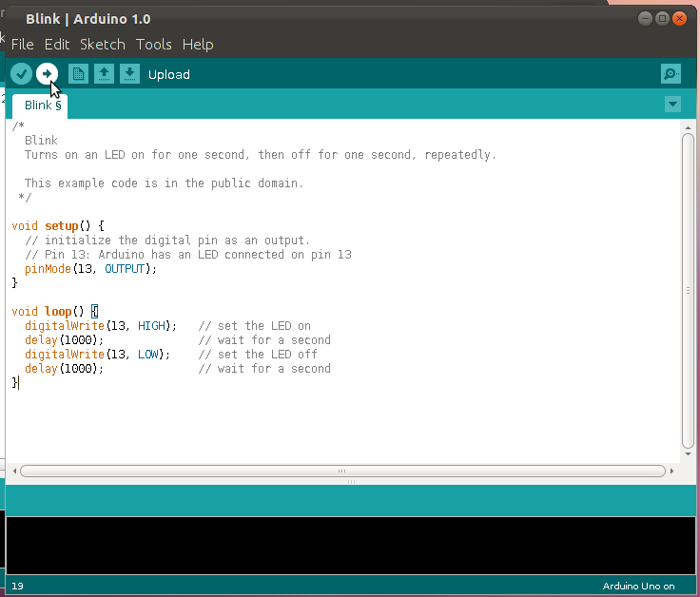Maximize the Arduino window

(x=662, y=18)
